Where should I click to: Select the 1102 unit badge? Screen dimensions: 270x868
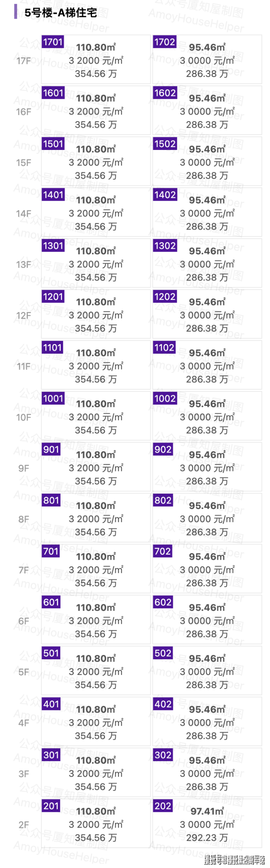point(164,347)
